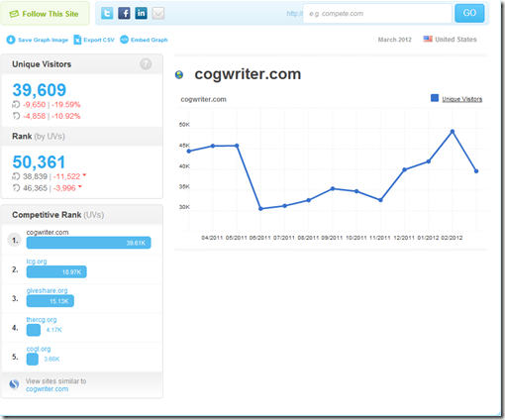Click the Facebook share icon
This screenshot has width=505, height=420.
[x=124, y=13]
